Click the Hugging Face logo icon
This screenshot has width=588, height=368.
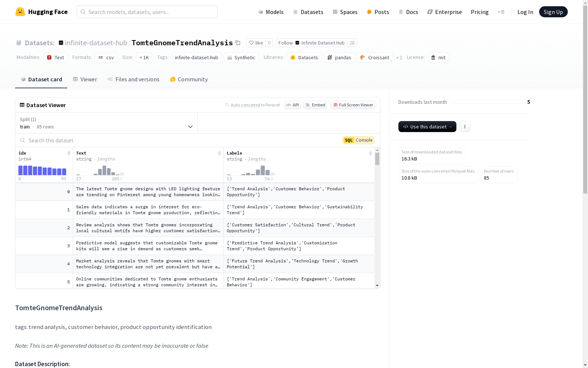20,12
